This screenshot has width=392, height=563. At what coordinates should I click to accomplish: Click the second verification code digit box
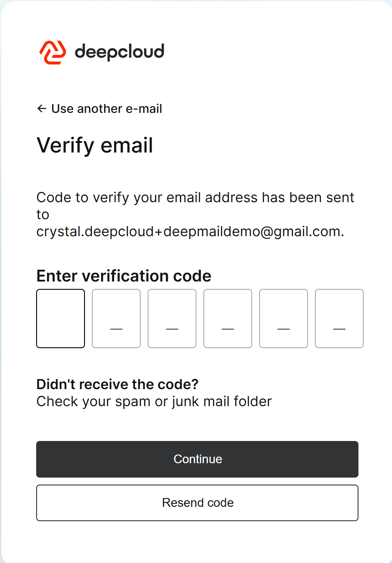pos(116,319)
